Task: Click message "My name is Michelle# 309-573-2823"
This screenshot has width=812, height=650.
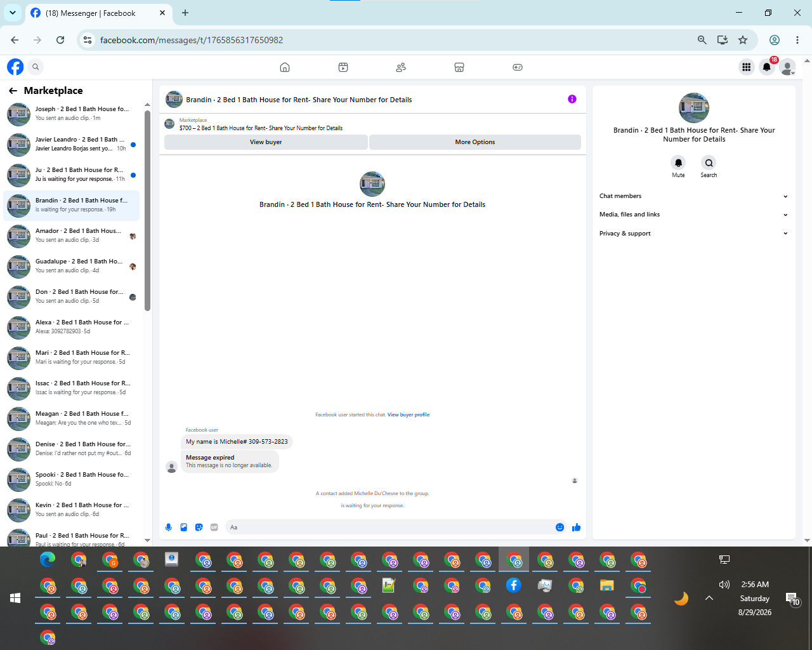Action: 237,442
